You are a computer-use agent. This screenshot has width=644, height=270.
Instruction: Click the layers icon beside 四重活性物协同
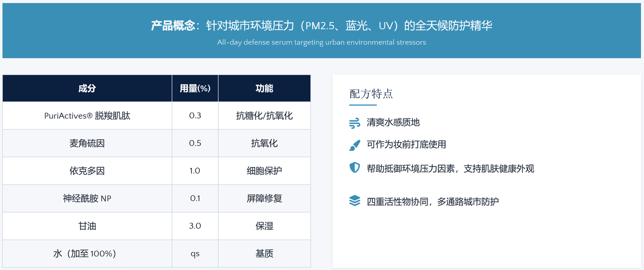pyautogui.click(x=355, y=200)
